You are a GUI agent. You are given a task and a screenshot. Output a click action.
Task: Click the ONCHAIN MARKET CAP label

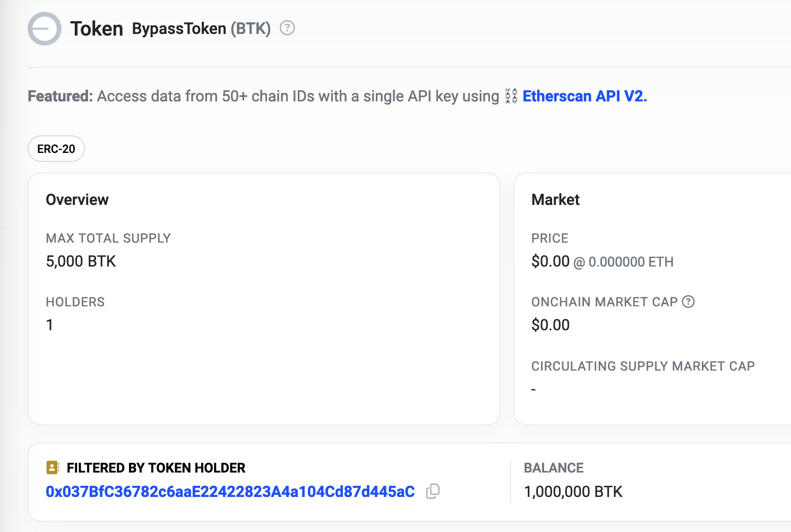point(605,302)
